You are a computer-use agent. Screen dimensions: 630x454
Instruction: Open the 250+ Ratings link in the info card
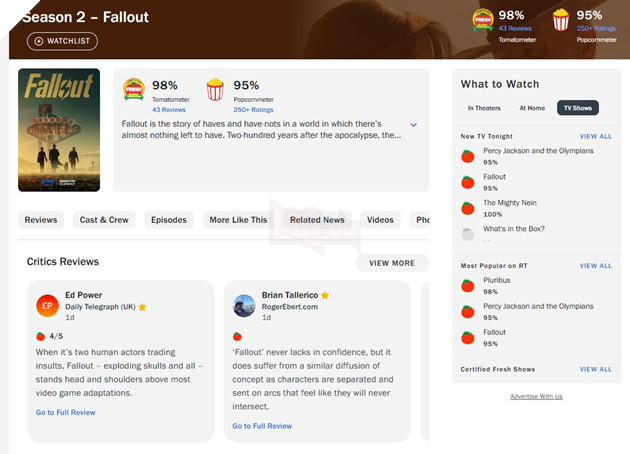[x=253, y=110]
